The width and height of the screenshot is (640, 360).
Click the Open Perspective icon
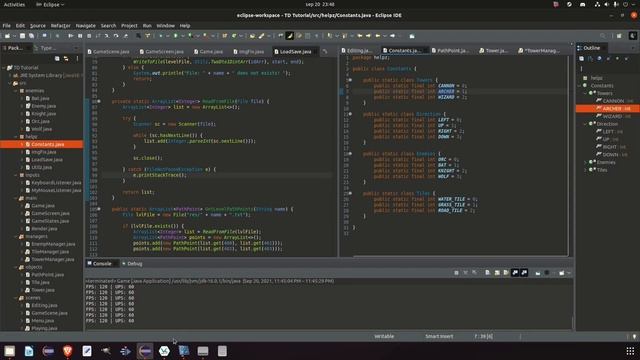(x=619, y=36)
